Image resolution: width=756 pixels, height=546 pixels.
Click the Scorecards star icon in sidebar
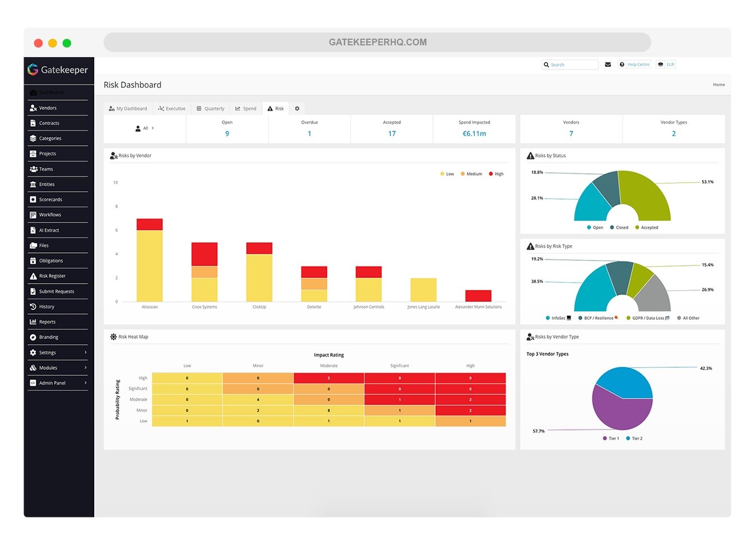click(33, 199)
